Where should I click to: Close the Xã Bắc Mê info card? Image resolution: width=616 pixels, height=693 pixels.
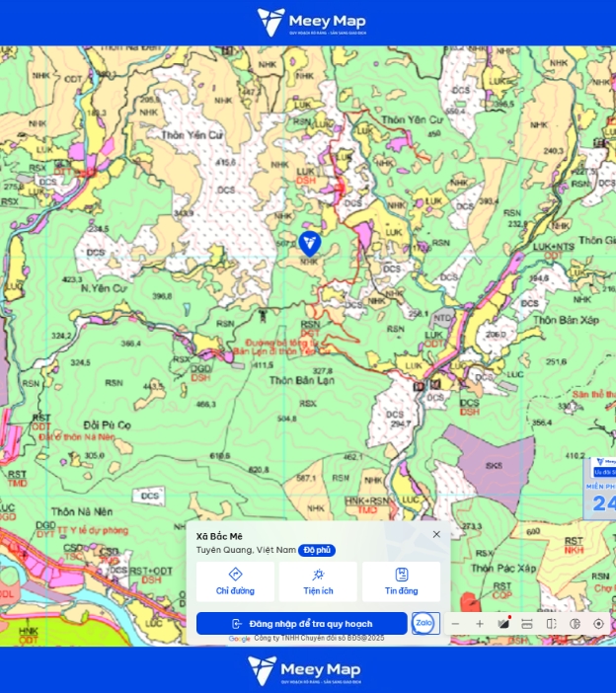click(436, 534)
